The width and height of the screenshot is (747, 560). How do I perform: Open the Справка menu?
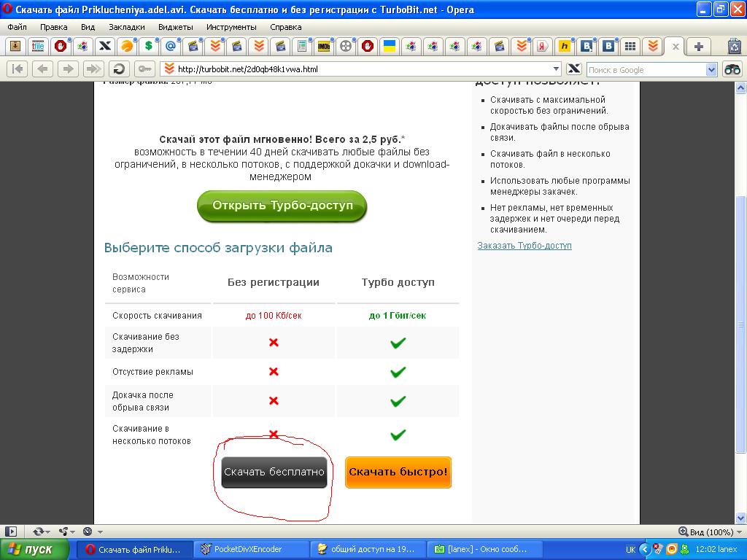click(x=285, y=27)
